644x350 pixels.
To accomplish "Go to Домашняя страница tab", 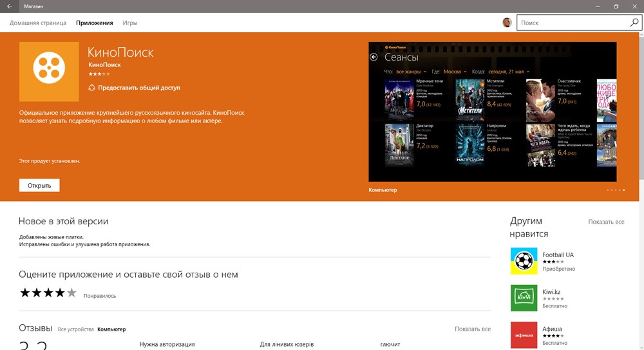I will 38,23.
